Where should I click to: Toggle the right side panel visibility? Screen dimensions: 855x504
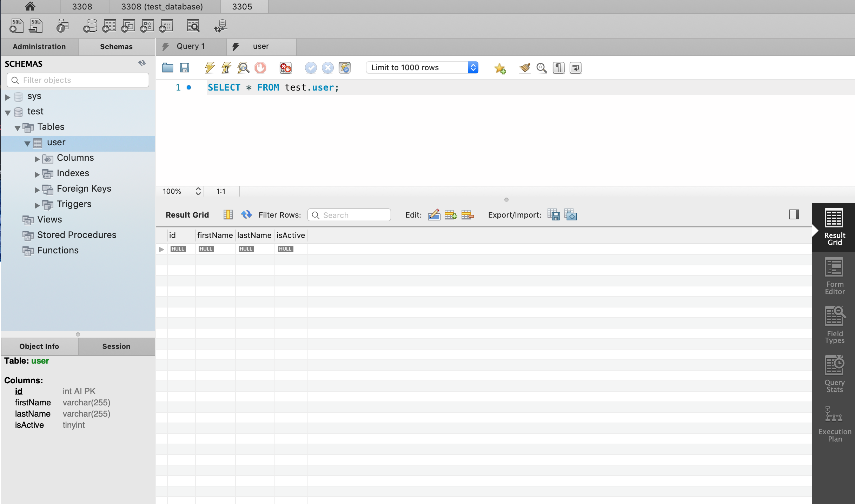(794, 214)
